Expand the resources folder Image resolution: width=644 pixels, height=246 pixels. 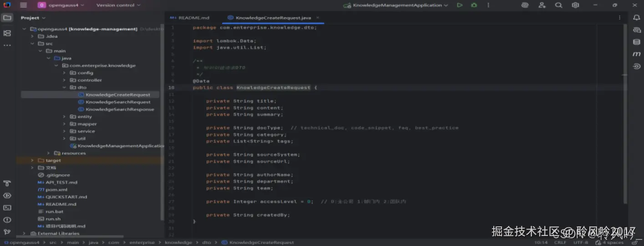(x=49, y=153)
